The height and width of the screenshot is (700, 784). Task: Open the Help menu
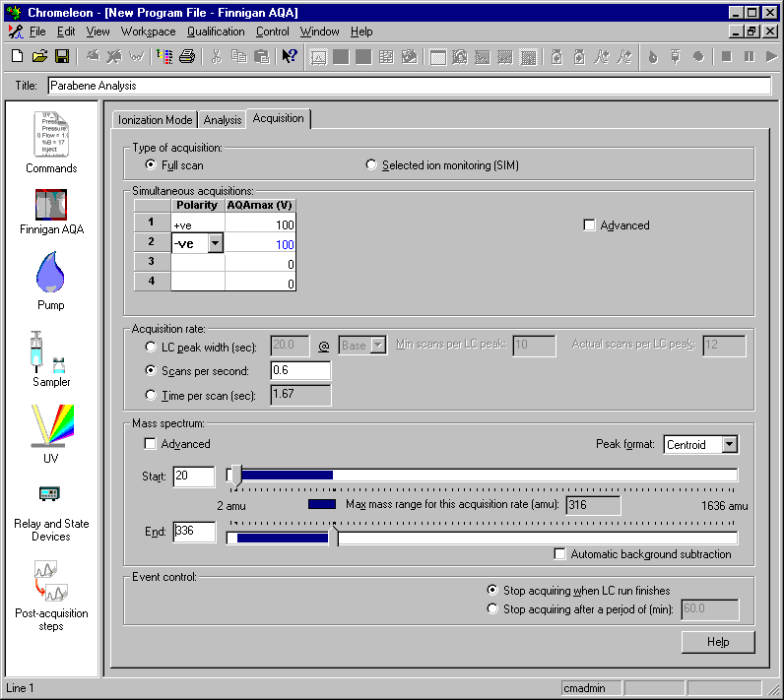361,32
